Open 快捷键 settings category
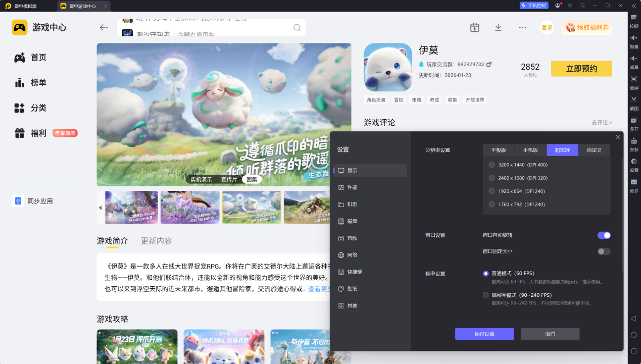 (370, 272)
